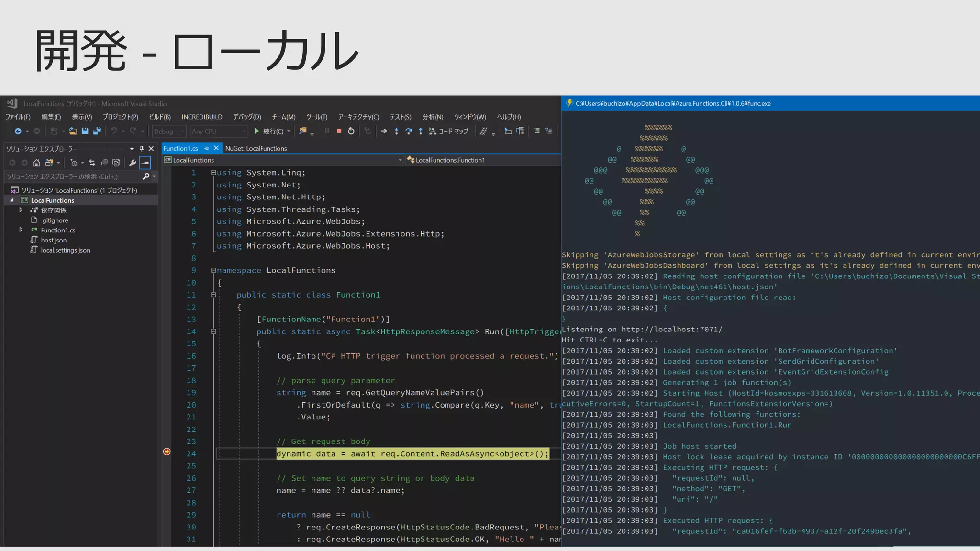Viewport: 980px width, 551px height.
Task: Toggle breakpoint on line 24 margin
Action: [x=167, y=452]
